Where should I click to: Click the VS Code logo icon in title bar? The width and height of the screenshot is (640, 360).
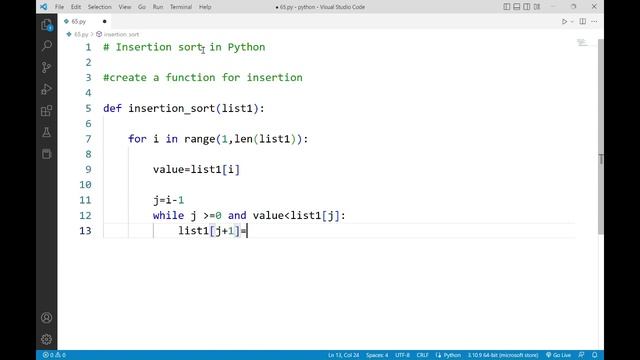pyautogui.click(x=44, y=7)
